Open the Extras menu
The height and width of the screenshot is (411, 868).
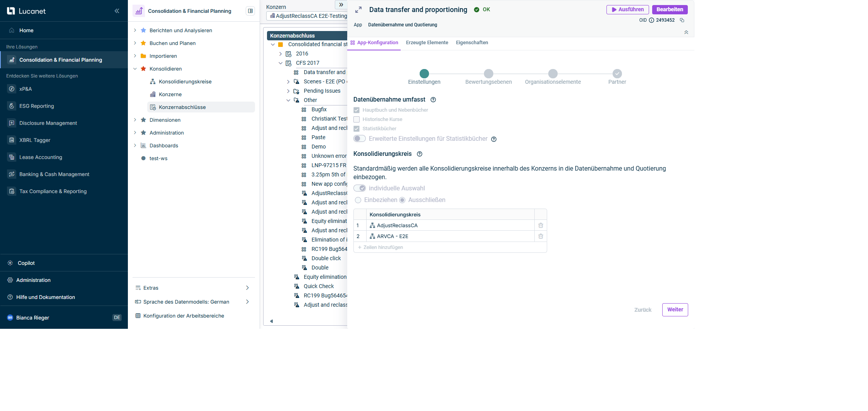192,288
